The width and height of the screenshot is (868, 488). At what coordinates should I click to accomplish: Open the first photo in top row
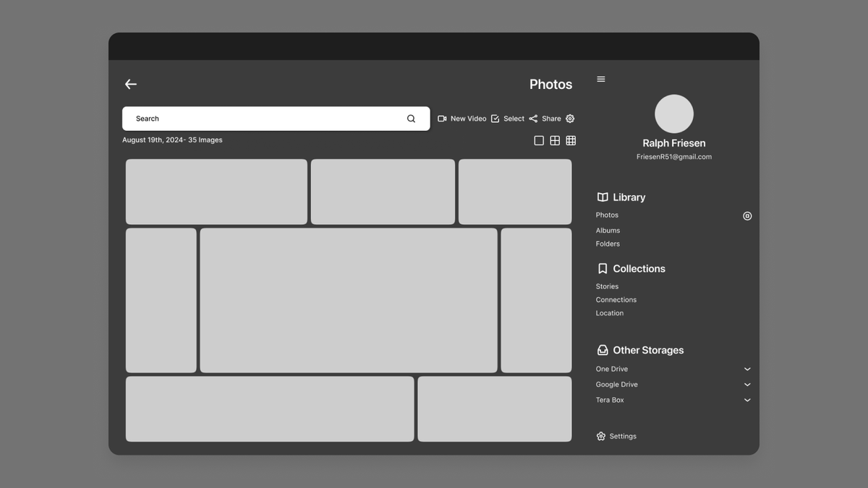click(216, 192)
